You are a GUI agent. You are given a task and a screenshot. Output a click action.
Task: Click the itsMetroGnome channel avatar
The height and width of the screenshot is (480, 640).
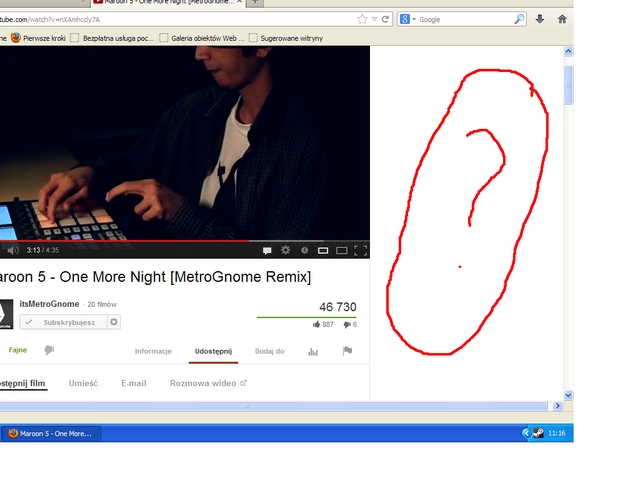pyautogui.click(x=6, y=314)
